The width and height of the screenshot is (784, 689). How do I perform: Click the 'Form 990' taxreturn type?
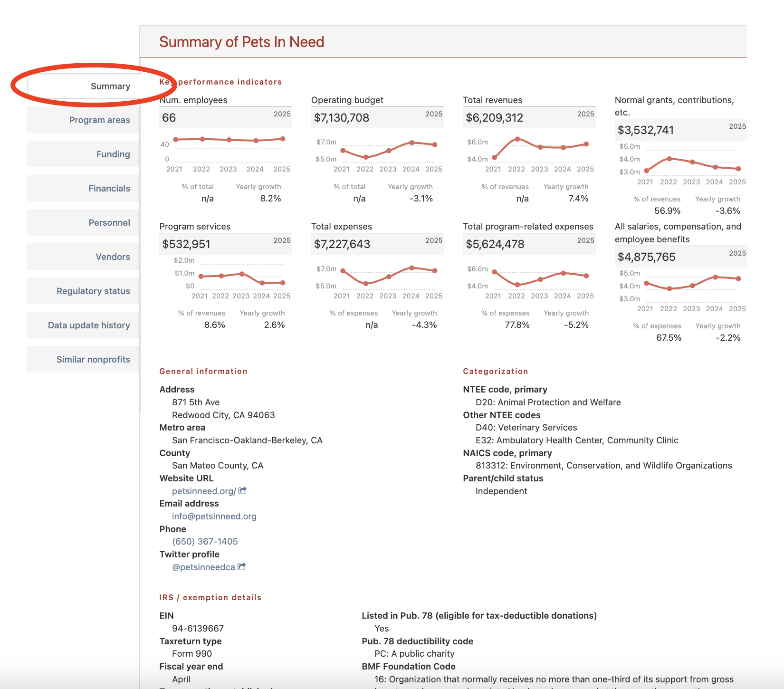pos(192,653)
